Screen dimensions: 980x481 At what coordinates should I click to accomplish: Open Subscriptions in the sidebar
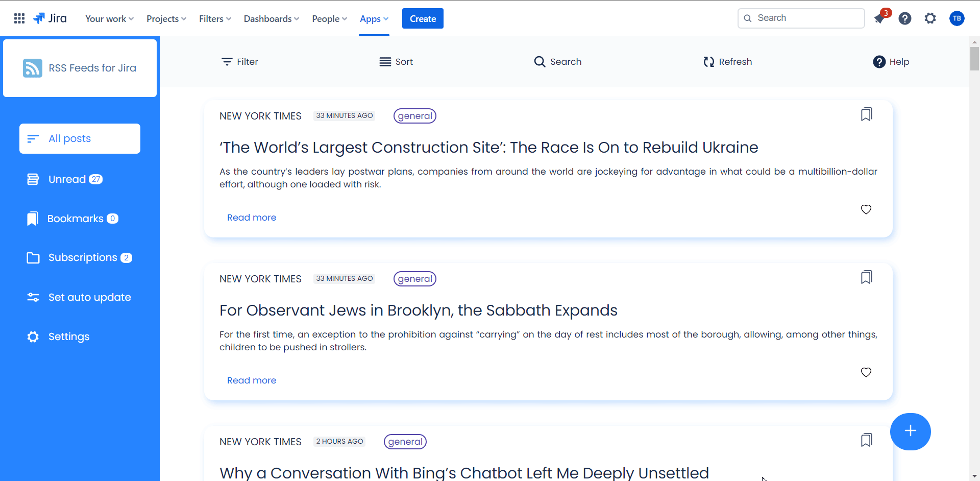click(x=82, y=257)
